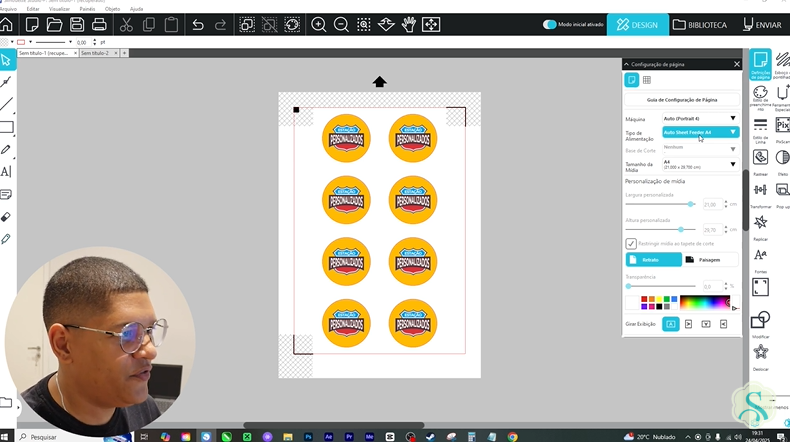Select Paisagem orientation
Image resolution: width=790 pixels, height=442 pixels.
click(x=710, y=260)
